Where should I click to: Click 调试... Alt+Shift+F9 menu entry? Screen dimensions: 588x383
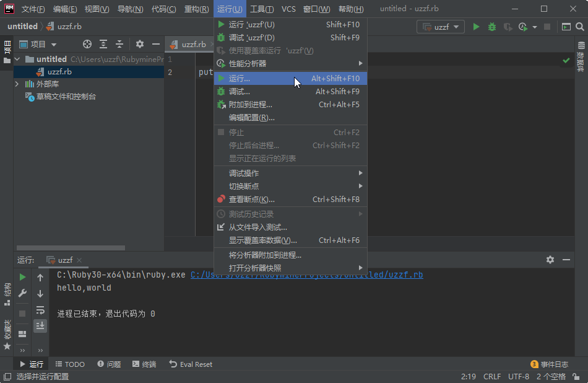point(290,92)
